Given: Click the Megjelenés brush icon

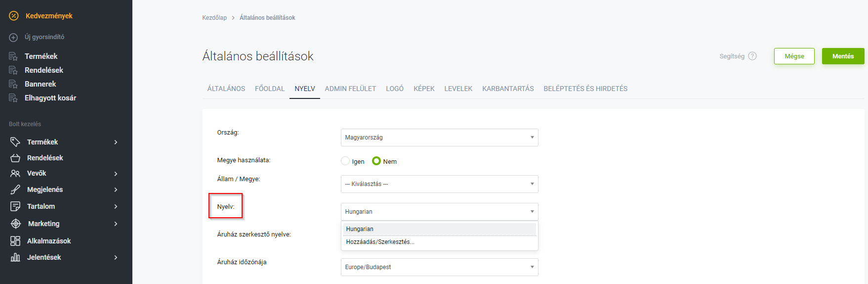Looking at the screenshot, I should [x=15, y=189].
